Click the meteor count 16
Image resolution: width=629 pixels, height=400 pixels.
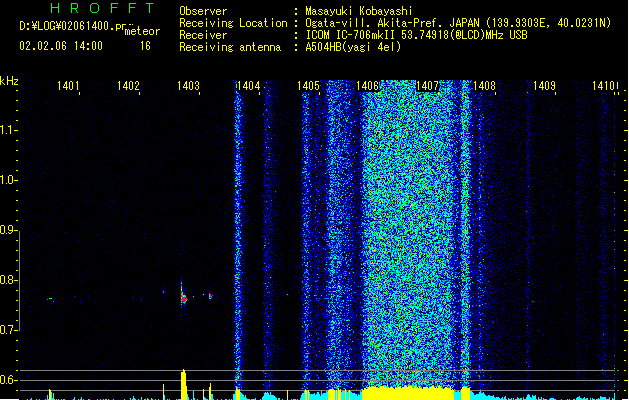click(x=145, y=46)
